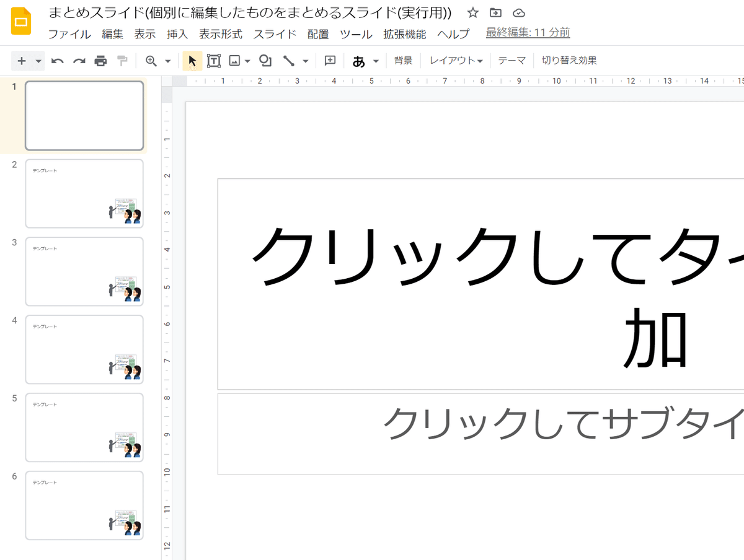Open the 表示 menu
744x560 pixels.
(x=145, y=34)
